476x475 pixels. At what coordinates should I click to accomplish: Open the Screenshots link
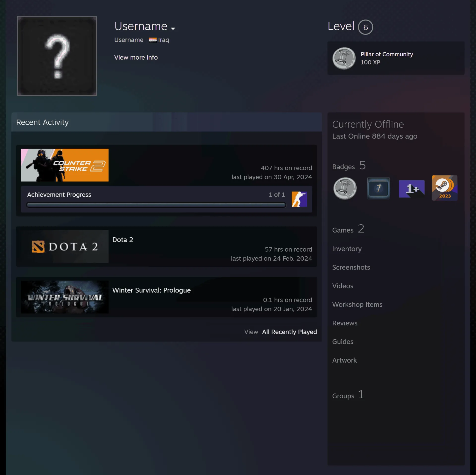pos(351,267)
